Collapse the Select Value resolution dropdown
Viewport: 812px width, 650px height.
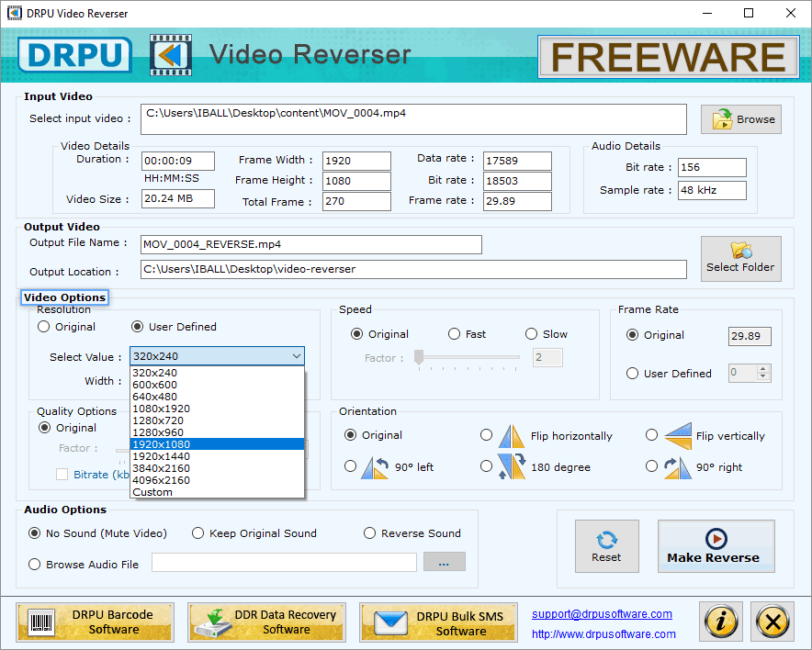point(296,356)
